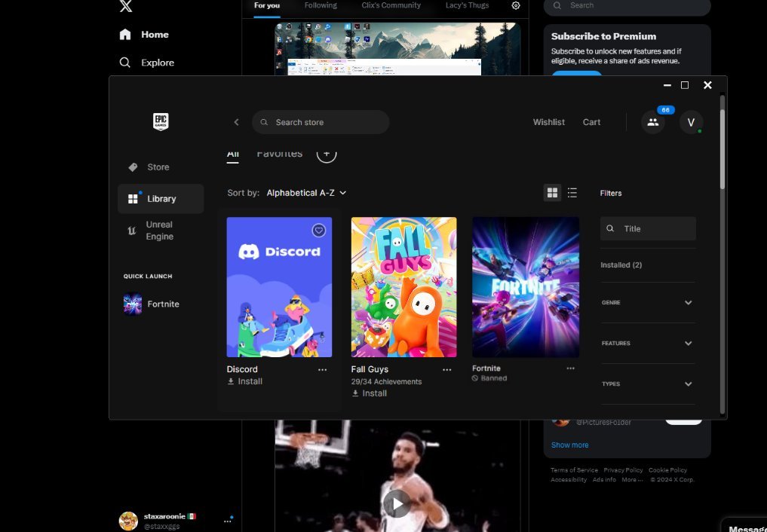Open the Fortnite cover thumbnail

(x=526, y=287)
